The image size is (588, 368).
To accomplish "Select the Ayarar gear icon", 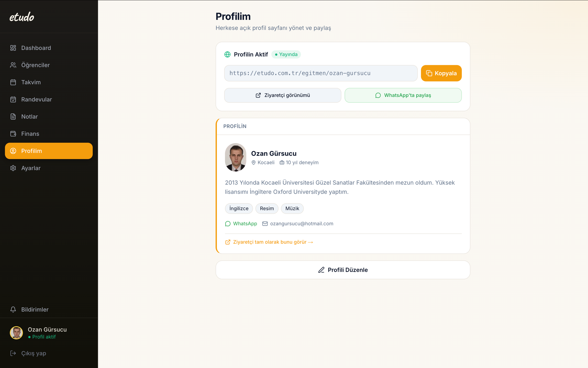I will tap(13, 168).
